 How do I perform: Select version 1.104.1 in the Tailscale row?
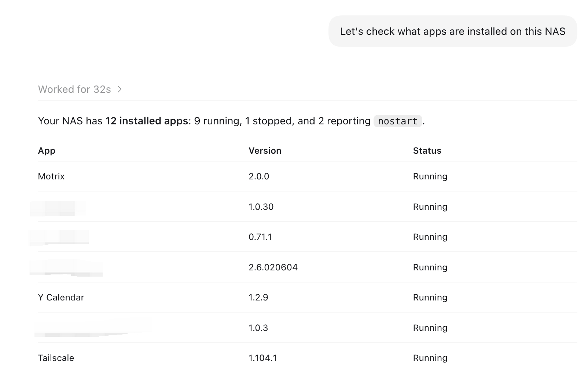tap(263, 358)
